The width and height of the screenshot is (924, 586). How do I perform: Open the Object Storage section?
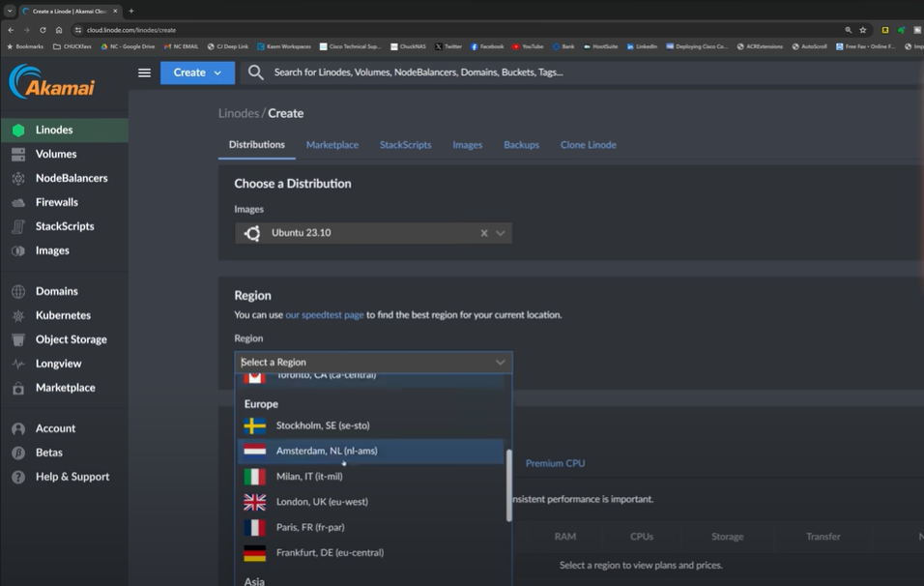point(69,339)
